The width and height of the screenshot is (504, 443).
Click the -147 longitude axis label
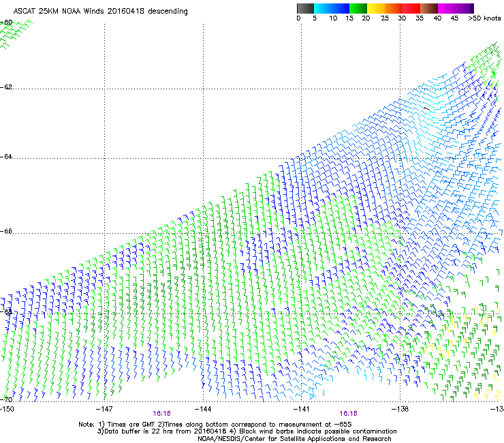(x=104, y=409)
